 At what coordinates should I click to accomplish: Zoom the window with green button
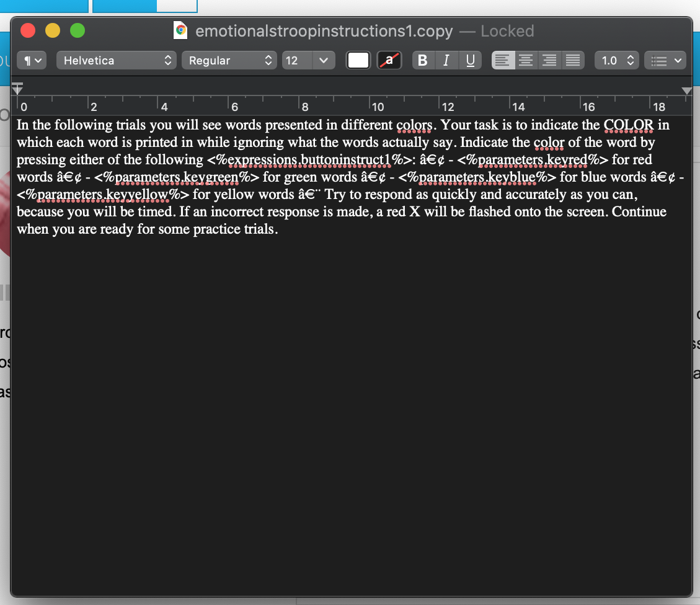click(x=78, y=30)
